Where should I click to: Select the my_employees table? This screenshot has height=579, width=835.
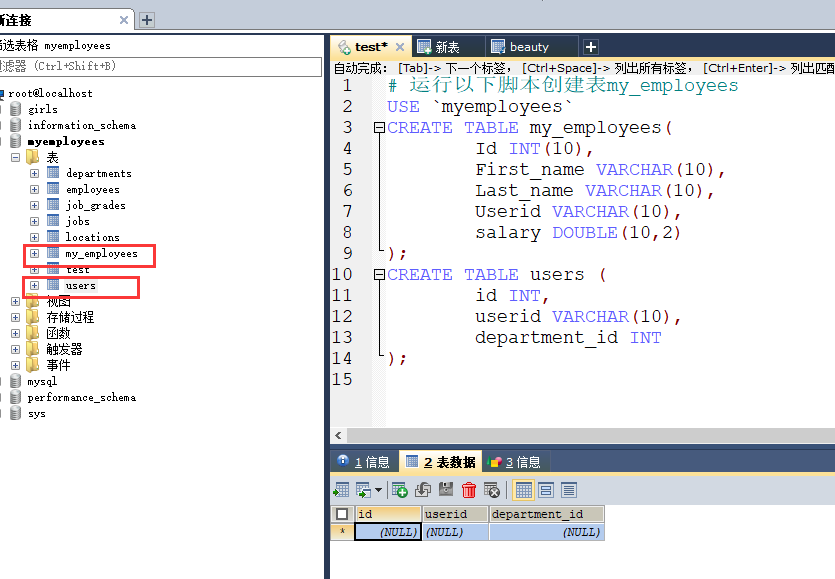point(101,254)
